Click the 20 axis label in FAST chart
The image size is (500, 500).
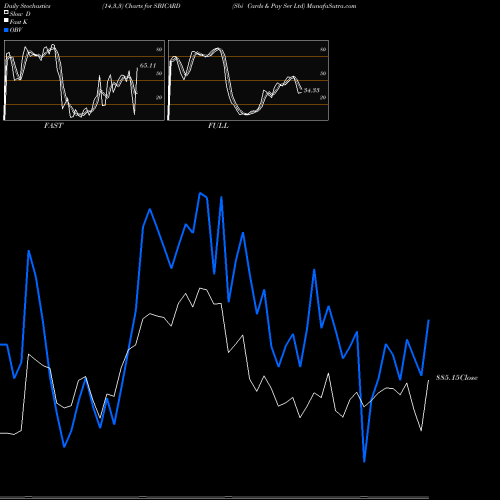tap(159, 97)
